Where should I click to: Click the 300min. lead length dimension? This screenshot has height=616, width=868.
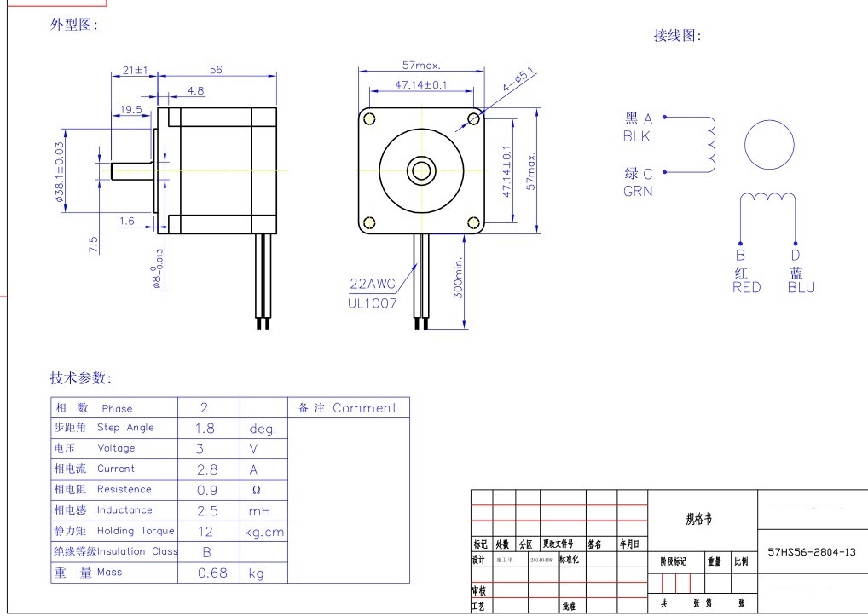(459, 278)
